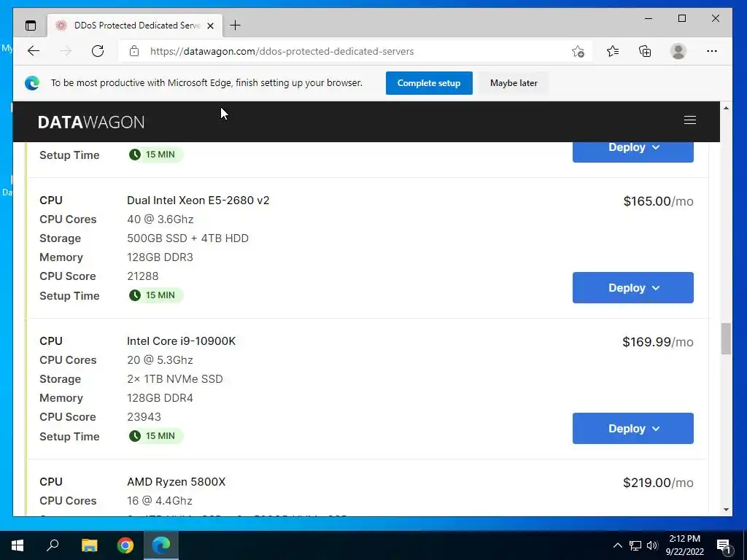Open the tab actions menu icon
Screen dimensions: 747x560
pos(31,26)
